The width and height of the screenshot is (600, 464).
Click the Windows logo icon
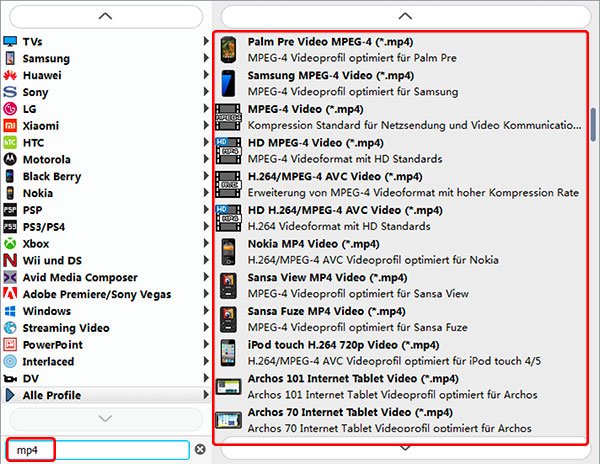pos(10,311)
